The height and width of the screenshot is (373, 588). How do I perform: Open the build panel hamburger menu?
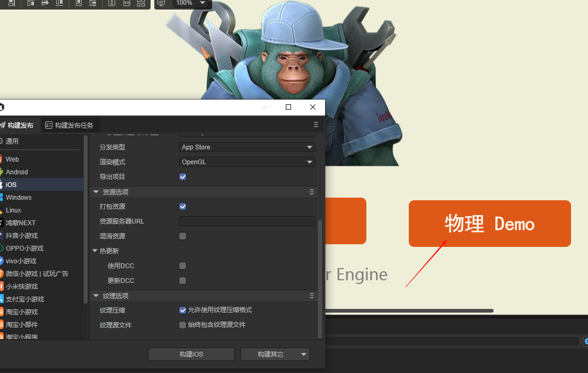316,125
